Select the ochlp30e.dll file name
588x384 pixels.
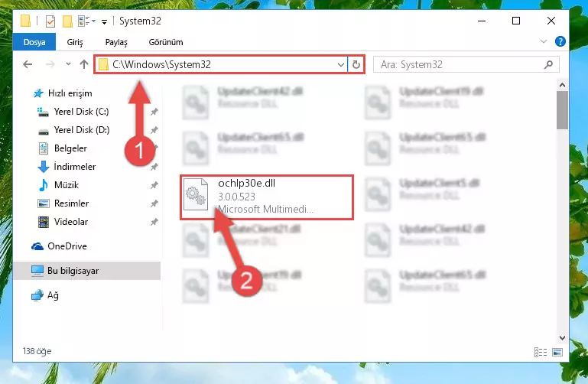point(246,183)
